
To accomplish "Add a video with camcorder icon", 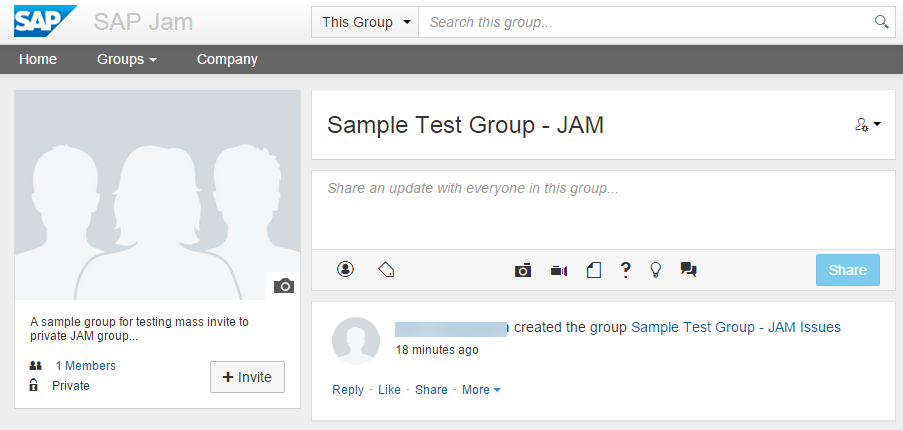I will 559,271.
